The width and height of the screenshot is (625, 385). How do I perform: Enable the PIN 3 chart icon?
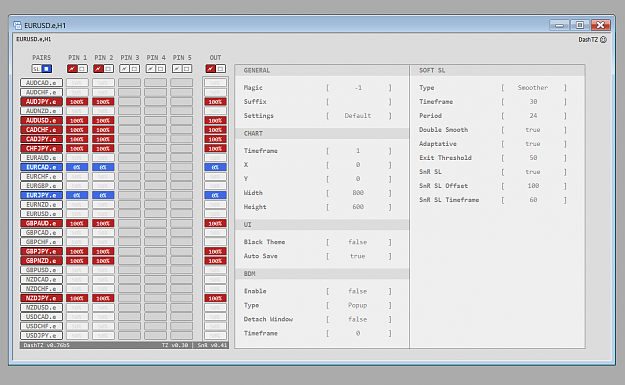[124, 69]
